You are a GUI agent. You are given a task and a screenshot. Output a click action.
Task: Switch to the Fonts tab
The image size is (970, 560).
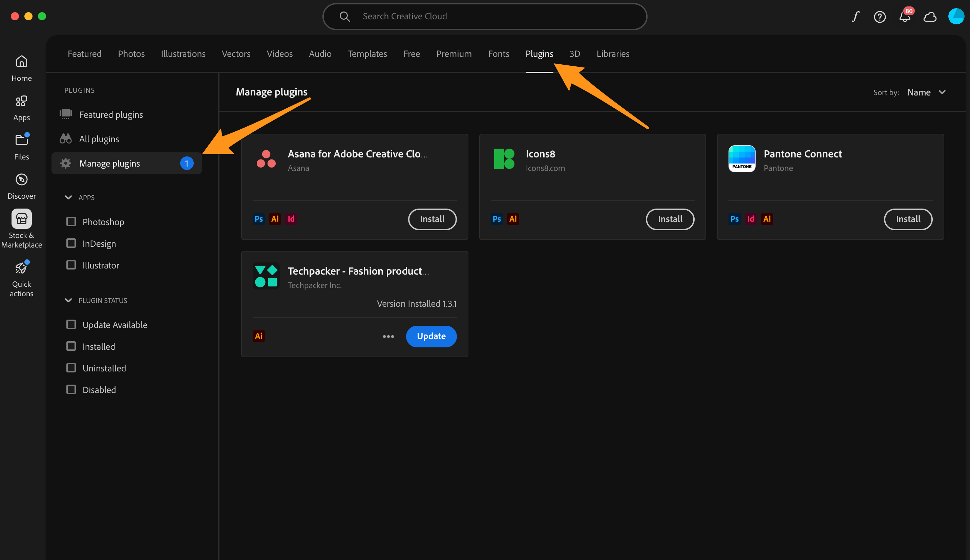tap(499, 54)
